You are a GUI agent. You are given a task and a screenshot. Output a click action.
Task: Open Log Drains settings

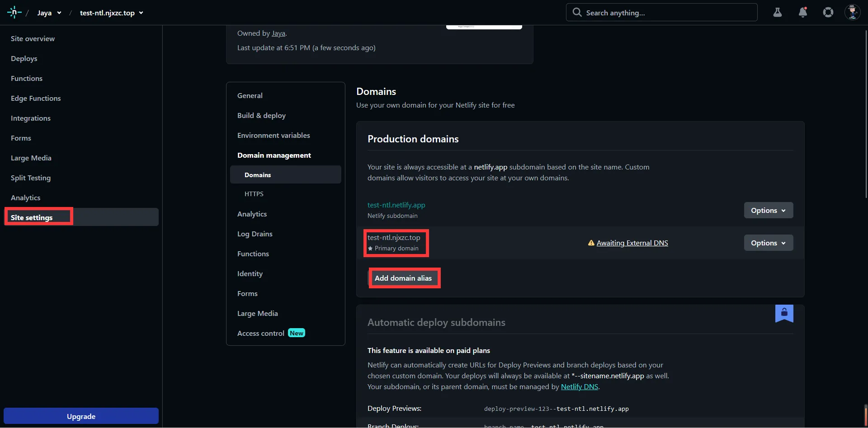coord(255,234)
